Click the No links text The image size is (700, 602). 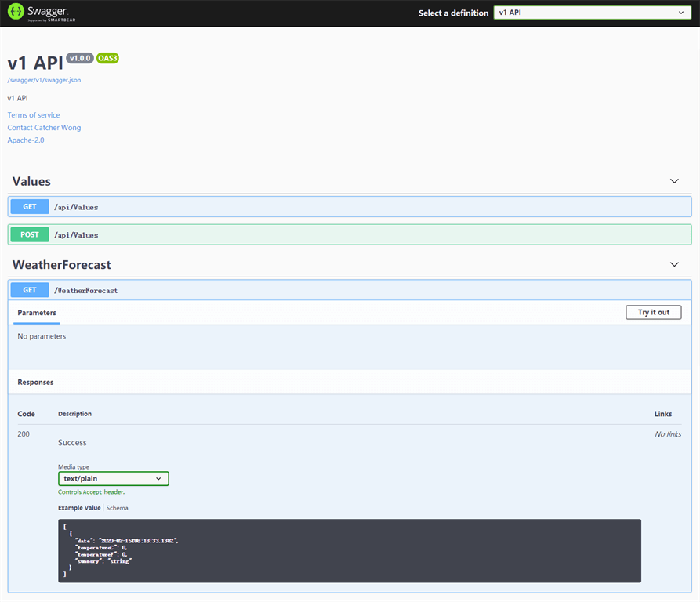point(668,434)
